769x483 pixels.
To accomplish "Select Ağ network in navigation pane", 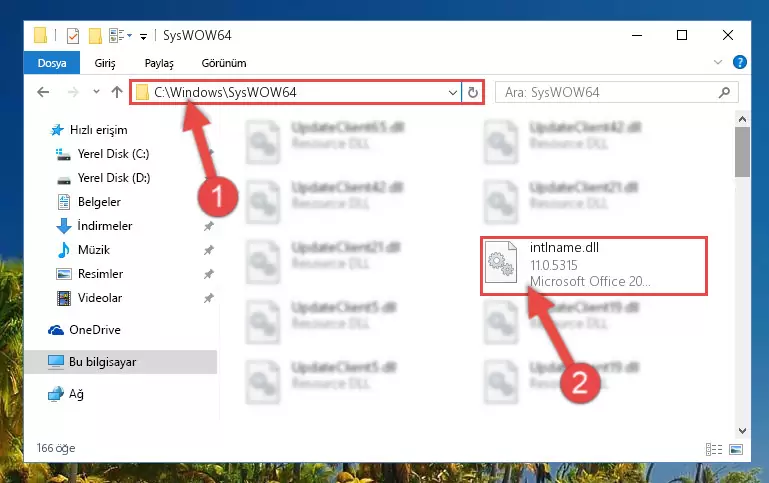I will coord(76,394).
